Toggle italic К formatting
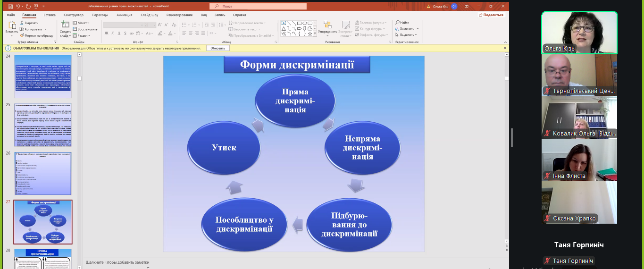This screenshot has height=269, width=644. [113, 33]
